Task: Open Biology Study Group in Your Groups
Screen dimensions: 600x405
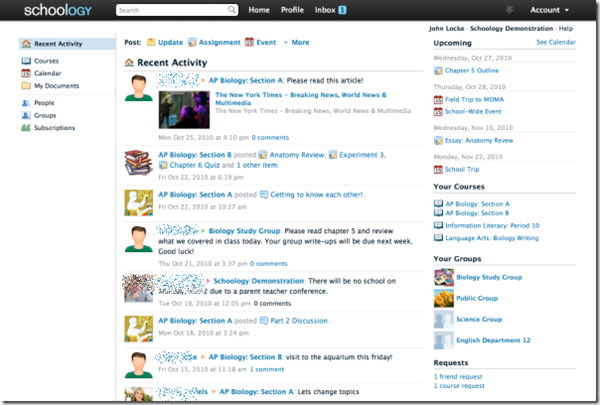Action: click(489, 277)
